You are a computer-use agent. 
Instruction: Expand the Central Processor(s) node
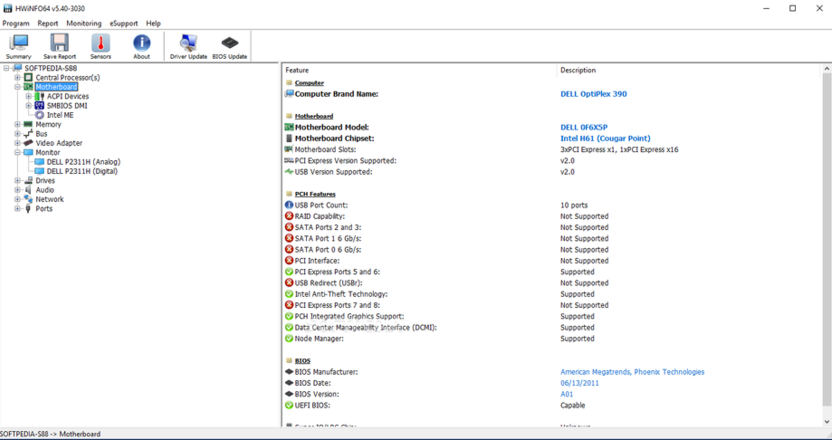(17, 78)
